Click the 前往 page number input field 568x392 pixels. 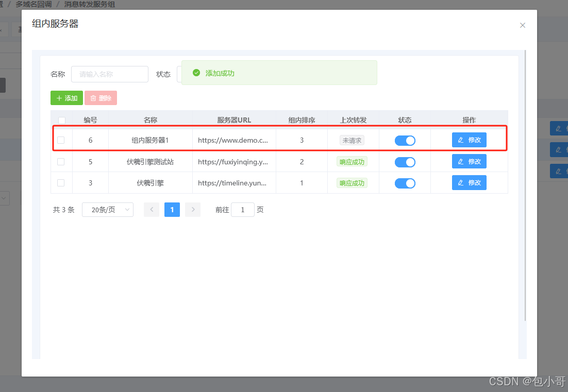[x=242, y=210]
